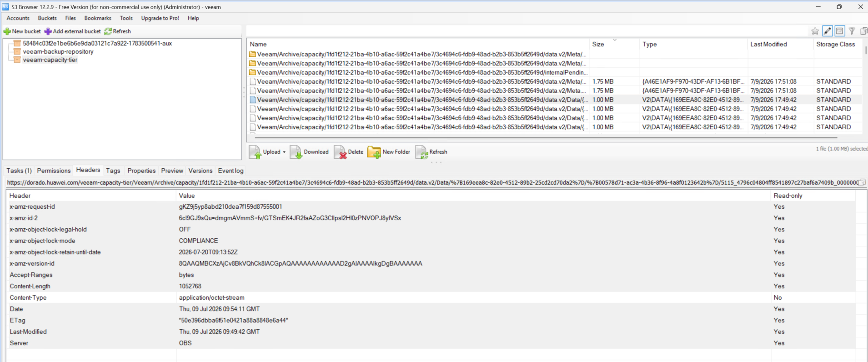Image resolution: width=868 pixels, height=362 pixels.
Task: Open the Bookmarks menu
Action: (x=98, y=18)
